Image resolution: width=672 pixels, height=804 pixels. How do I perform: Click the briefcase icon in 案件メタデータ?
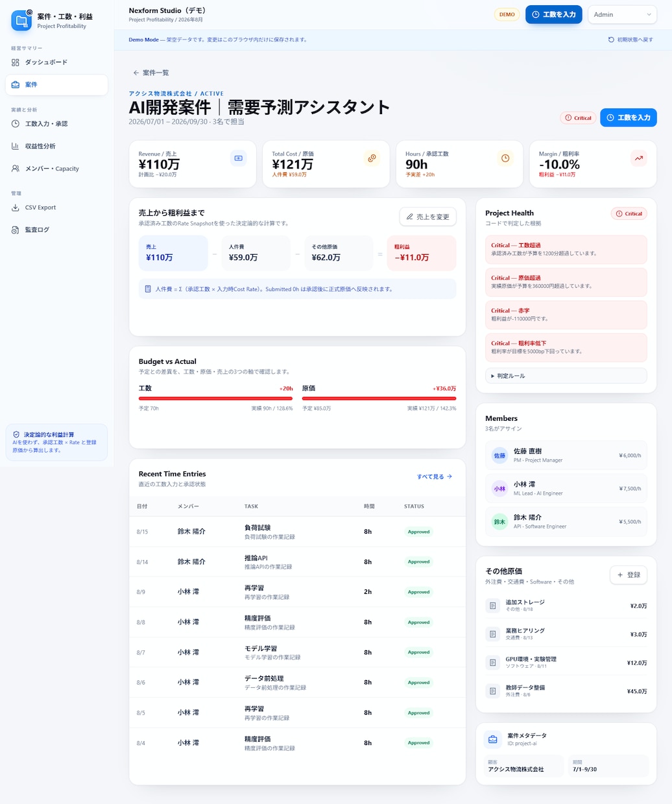pos(493,739)
